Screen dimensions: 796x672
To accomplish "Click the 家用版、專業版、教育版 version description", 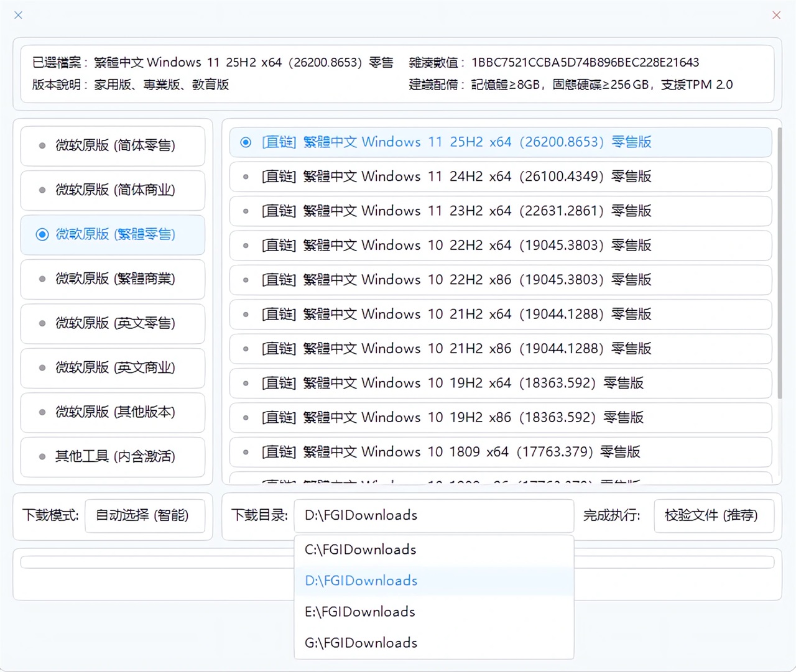I will (x=161, y=85).
